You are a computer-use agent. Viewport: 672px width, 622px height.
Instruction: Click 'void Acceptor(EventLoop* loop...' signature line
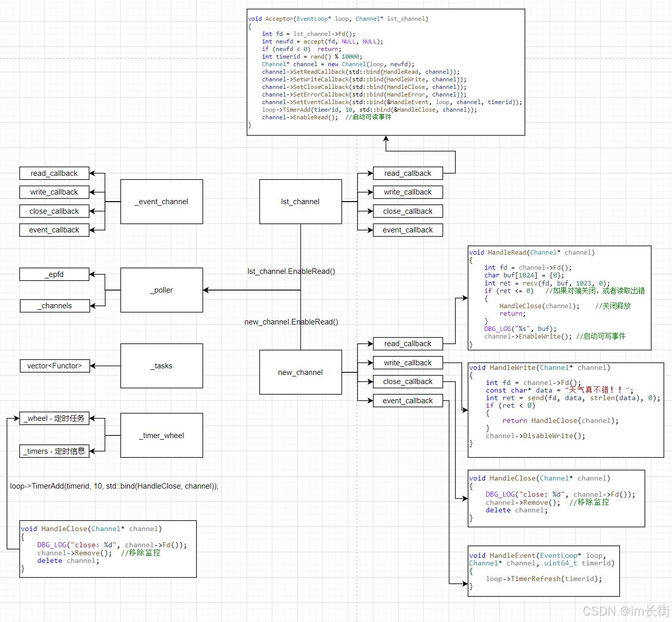click(338, 19)
